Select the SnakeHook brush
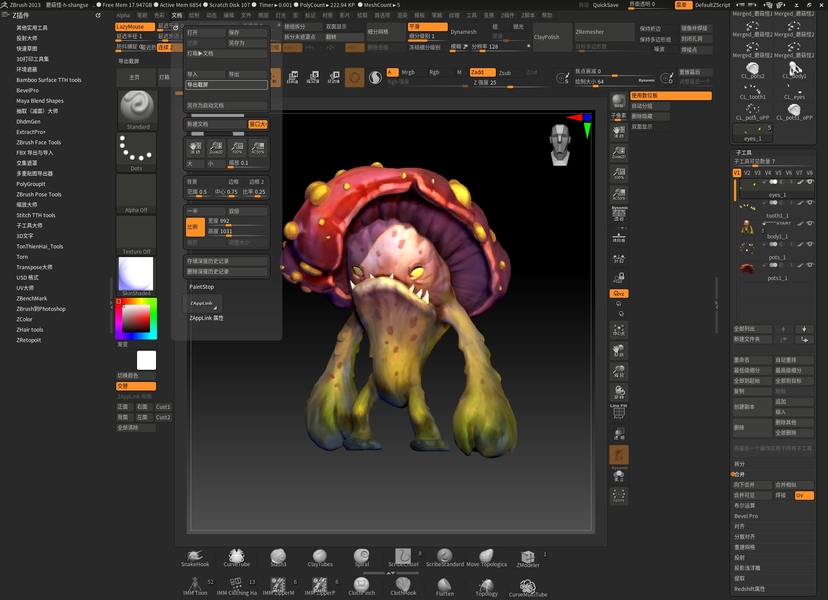 [x=195, y=558]
